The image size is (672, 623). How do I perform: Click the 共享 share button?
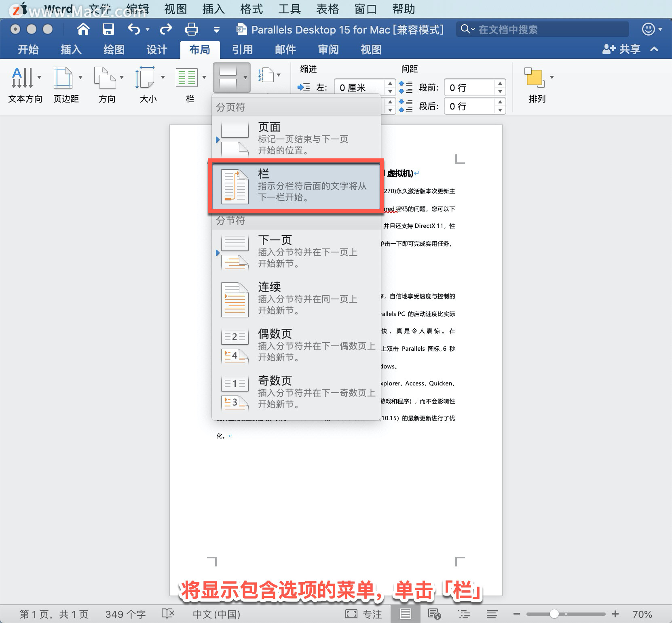(x=621, y=49)
